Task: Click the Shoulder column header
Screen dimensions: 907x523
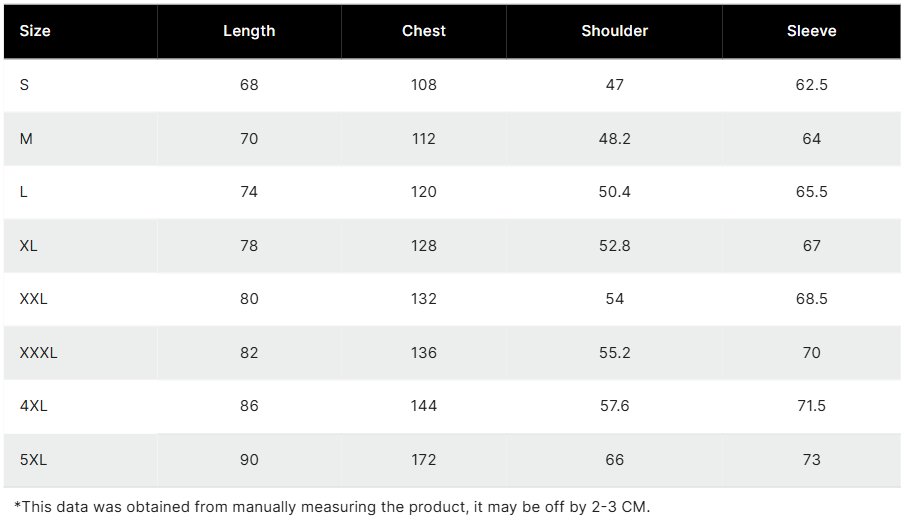Action: pos(614,31)
